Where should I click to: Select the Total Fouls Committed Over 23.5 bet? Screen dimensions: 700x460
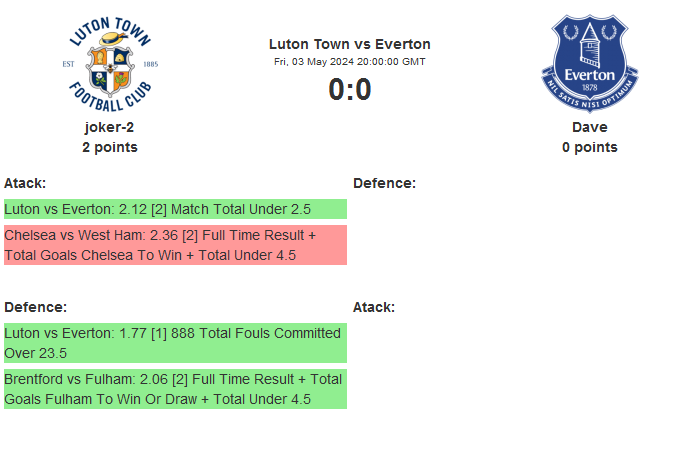pyautogui.click(x=175, y=343)
